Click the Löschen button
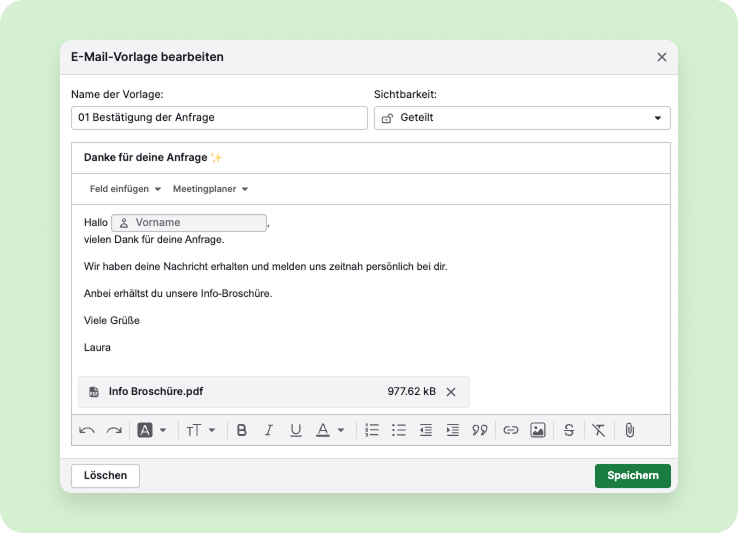Viewport: 738px width, 533px height. point(105,476)
